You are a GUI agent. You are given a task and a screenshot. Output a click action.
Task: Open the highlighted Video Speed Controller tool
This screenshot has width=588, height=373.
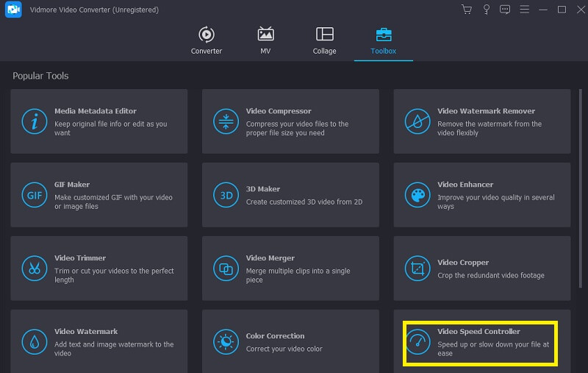481,343
